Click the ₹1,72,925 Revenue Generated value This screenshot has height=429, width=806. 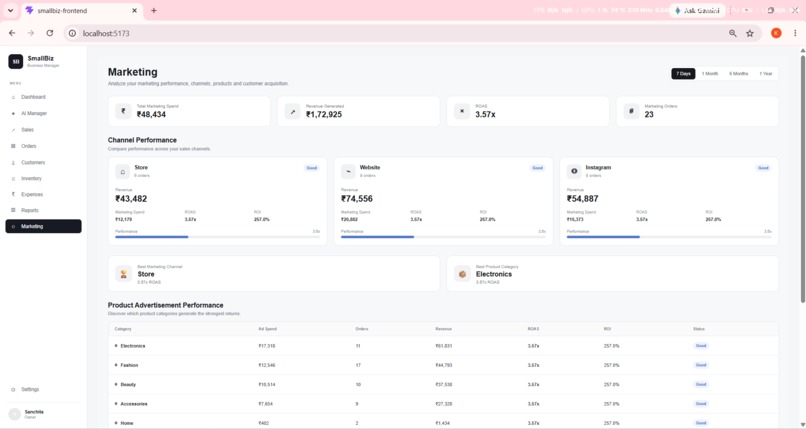tap(324, 115)
